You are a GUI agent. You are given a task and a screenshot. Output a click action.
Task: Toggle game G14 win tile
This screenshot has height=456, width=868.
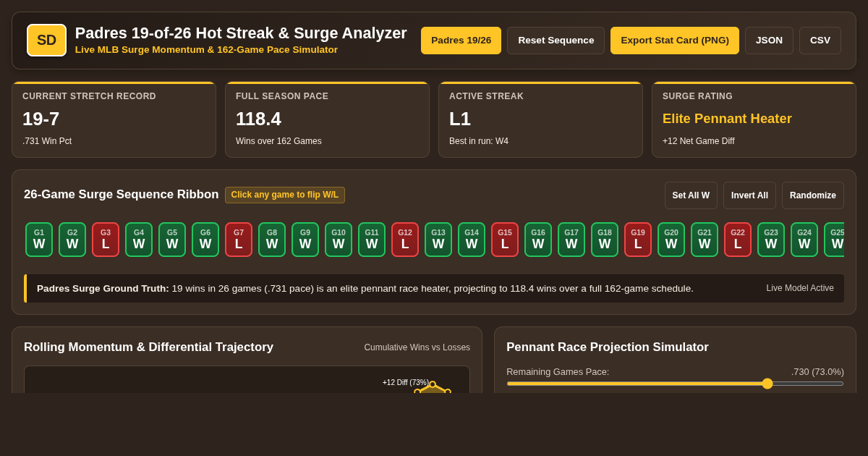(x=472, y=240)
